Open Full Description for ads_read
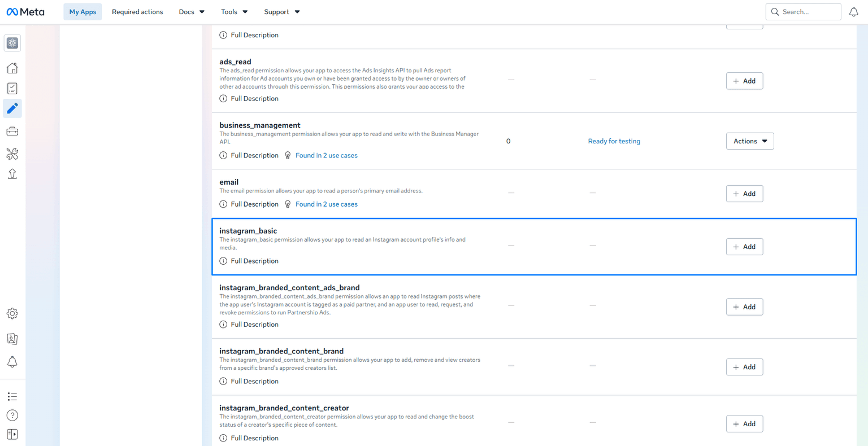 [x=254, y=99]
